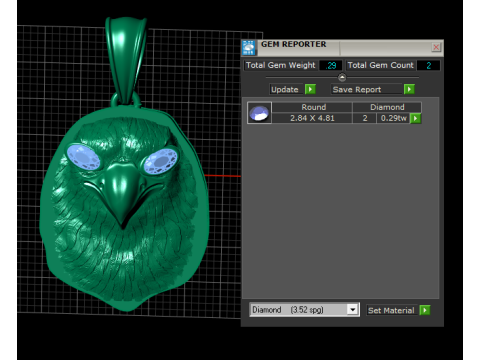Click the Total Gem Weight label
This screenshot has width=480, height=360.
click(280, 65)
